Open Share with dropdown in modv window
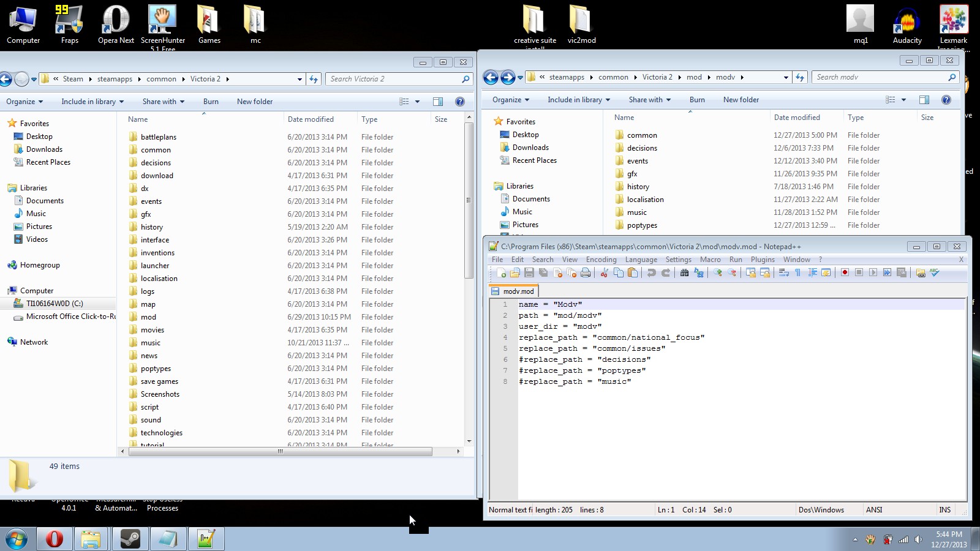The height and width of the screenshot is (551, 980). tap(650, 100)
